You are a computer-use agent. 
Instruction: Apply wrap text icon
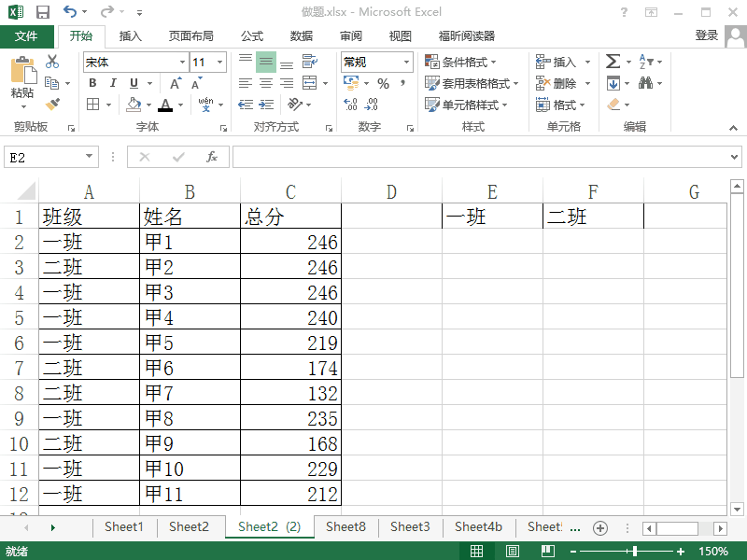point(310,62)
